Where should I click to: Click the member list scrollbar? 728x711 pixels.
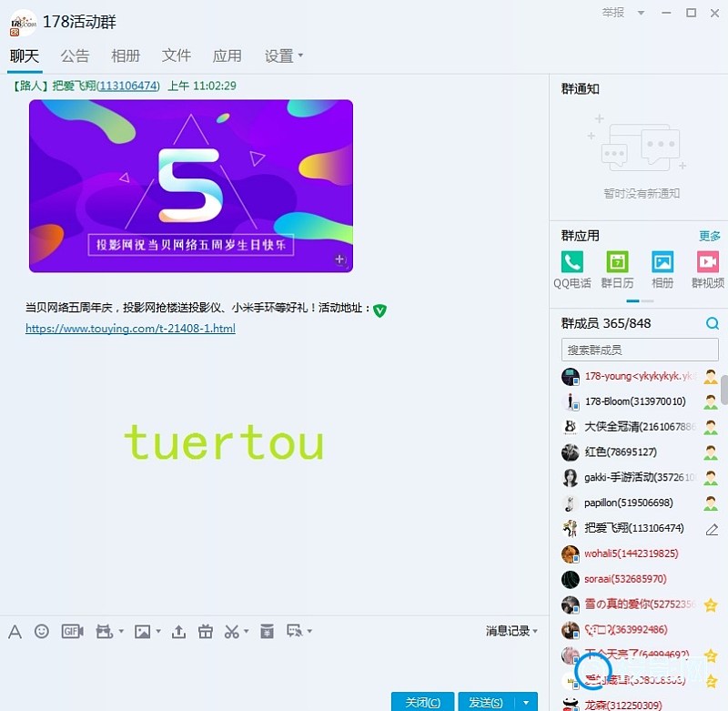(724, 391)
